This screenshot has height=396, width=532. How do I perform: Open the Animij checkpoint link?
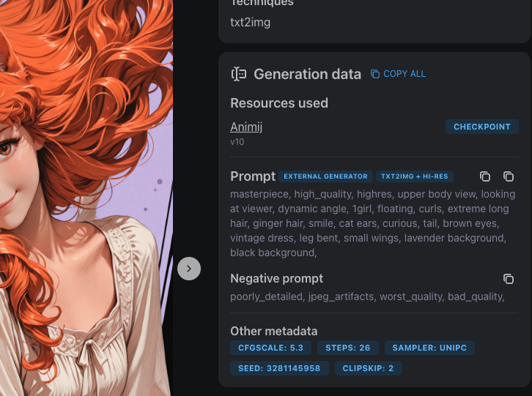coord(246,127)
